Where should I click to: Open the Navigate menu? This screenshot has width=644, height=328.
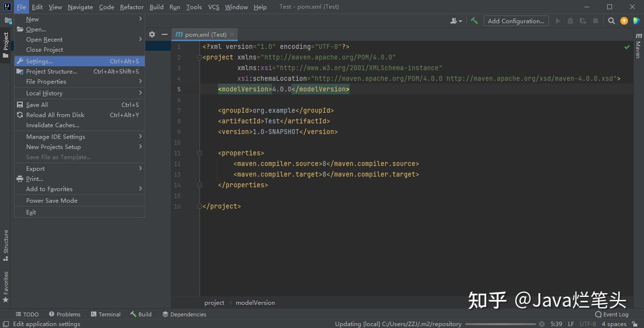point(80,7)
